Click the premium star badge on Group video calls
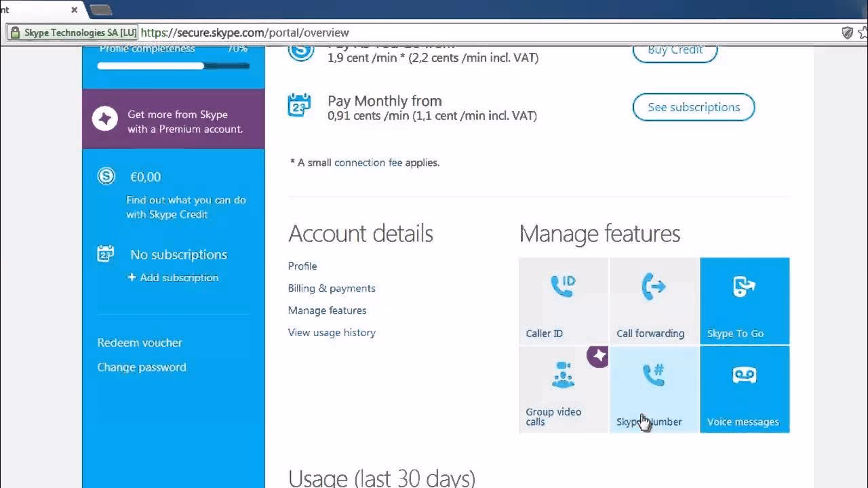Viewport: 868px width, 488px height. point(597,357)
